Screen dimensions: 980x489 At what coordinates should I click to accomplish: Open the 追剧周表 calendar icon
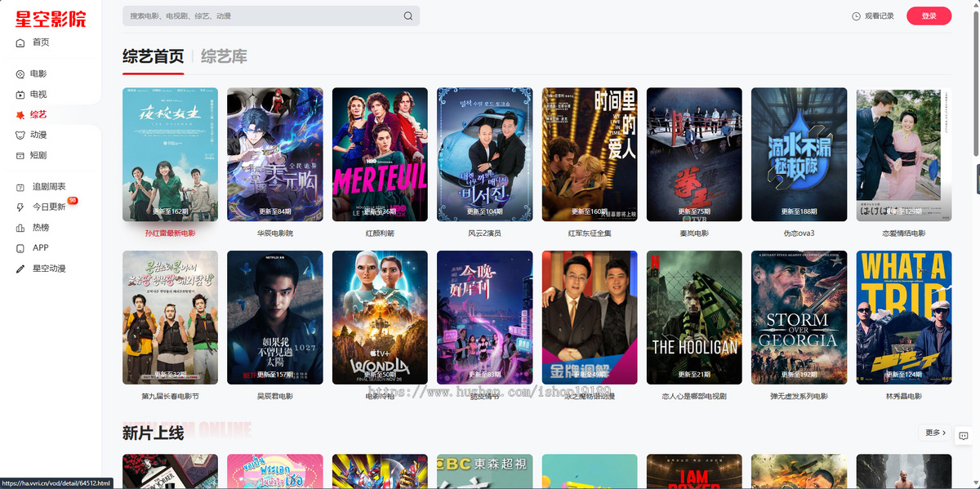point(20,187)
